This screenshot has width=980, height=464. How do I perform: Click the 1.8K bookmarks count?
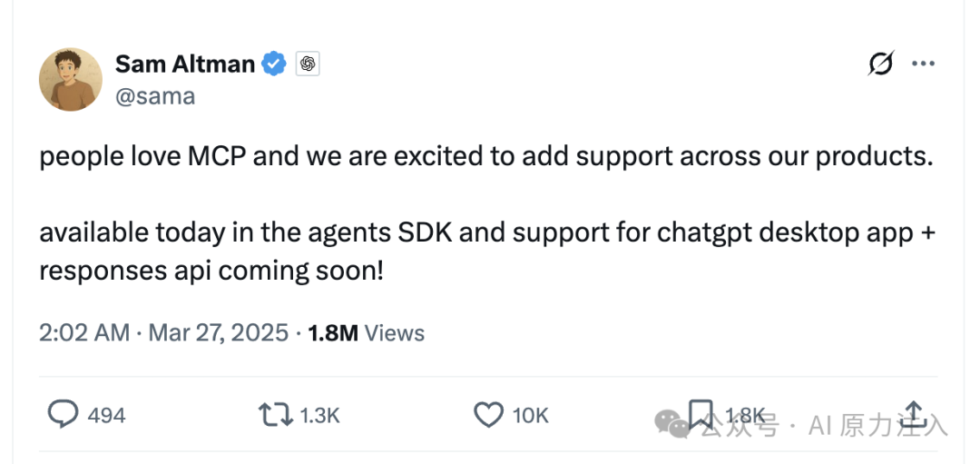[745, 415]
